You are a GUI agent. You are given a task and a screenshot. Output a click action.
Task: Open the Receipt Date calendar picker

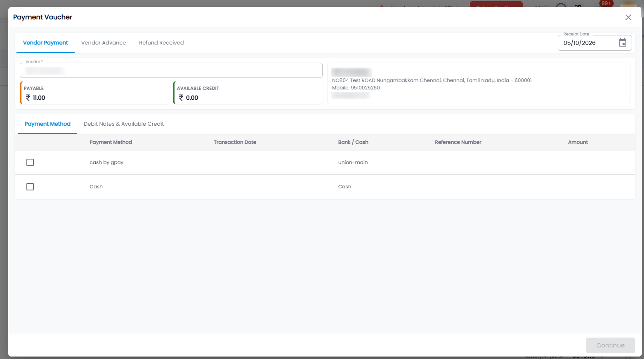[x=622, y=43]
